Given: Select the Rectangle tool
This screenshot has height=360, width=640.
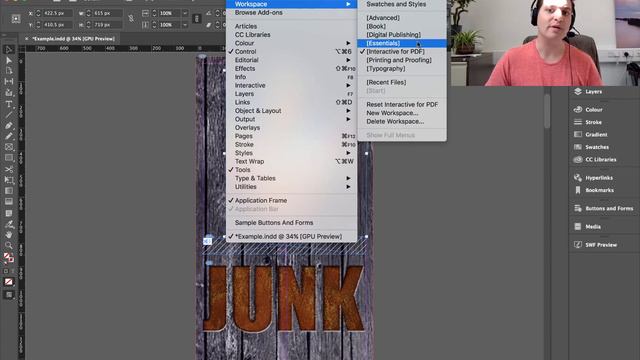Looking at the screenshot, I should [9, 158].
